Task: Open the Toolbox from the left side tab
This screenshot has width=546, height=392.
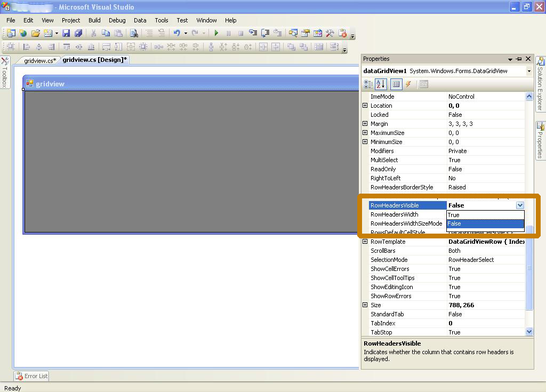Action: point(5,75)
